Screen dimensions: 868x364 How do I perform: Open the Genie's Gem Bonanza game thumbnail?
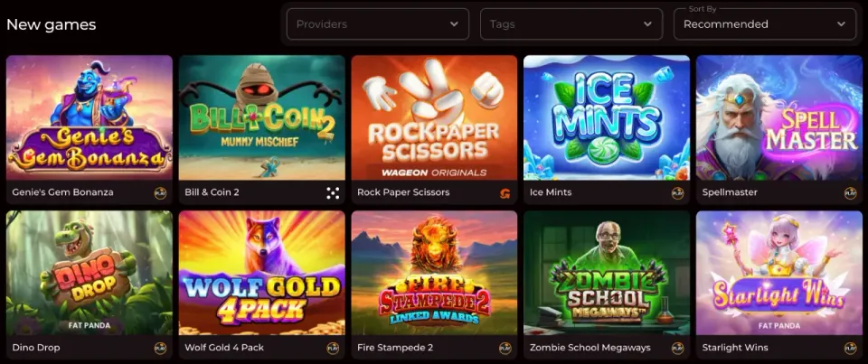90,117
